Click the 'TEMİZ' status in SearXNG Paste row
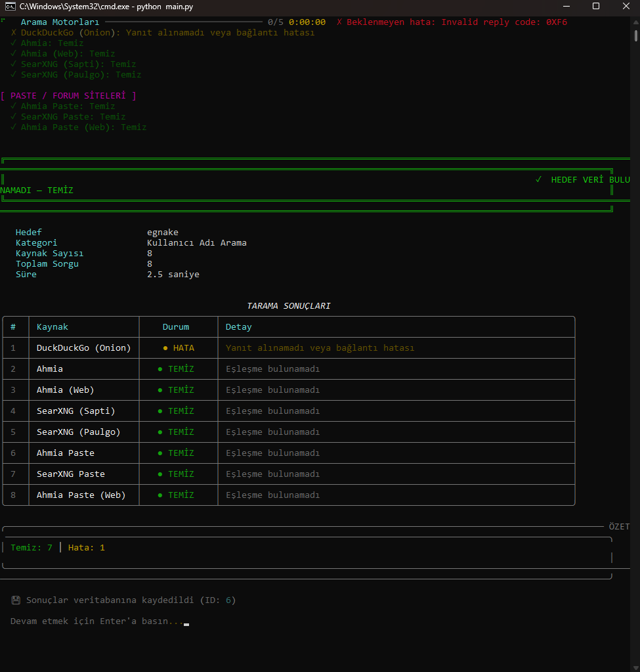640x672 pixels. click(x=181, y=474)
